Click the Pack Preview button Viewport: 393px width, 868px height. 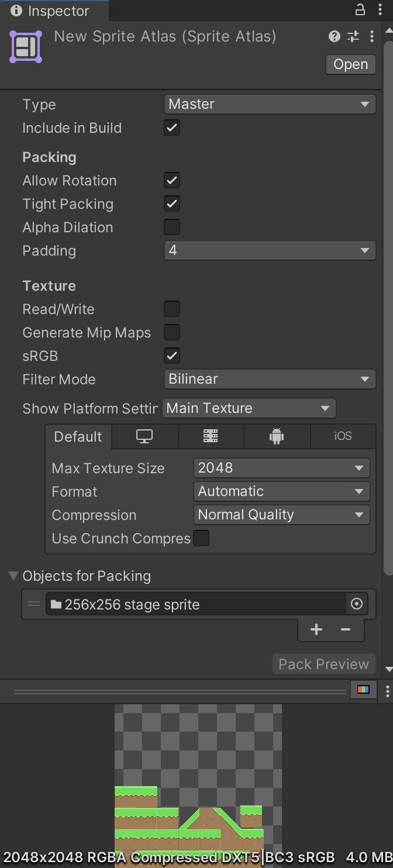coord(323,664)
